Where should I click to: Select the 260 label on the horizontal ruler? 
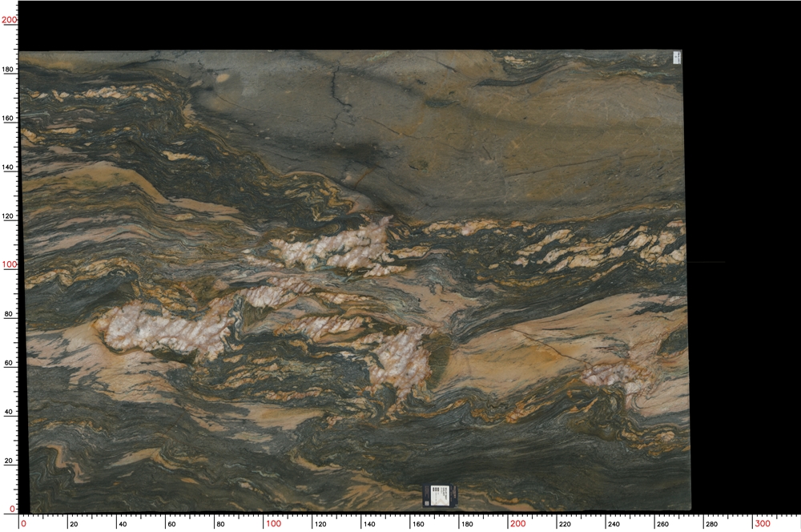point(662,524)
